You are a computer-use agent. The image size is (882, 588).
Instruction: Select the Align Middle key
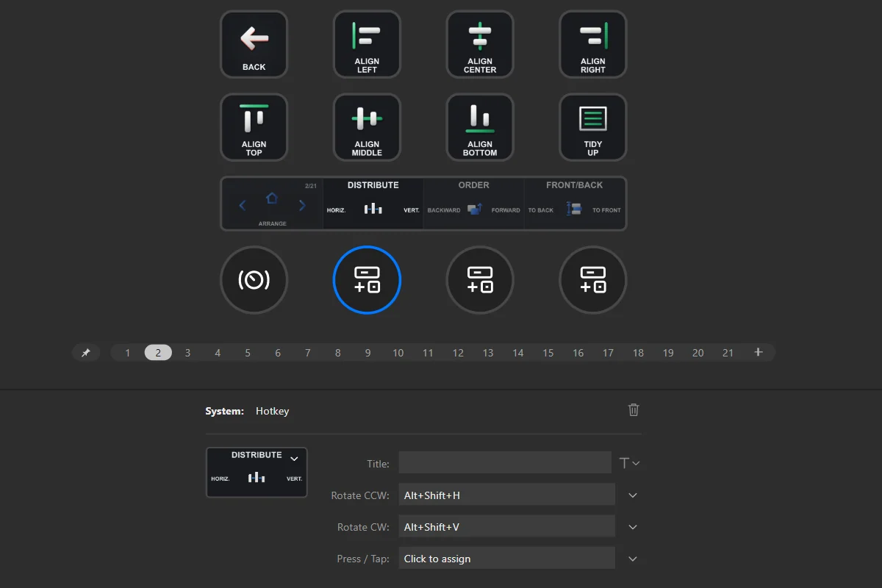click(x=367, y=127)
